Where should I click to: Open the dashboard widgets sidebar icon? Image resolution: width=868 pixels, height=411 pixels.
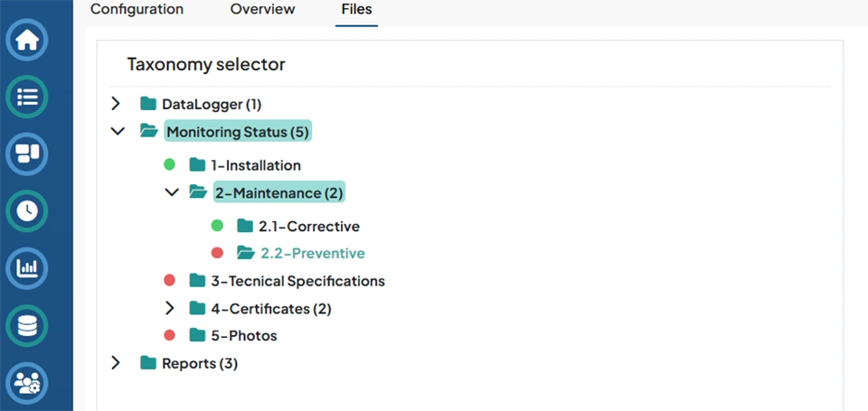pos(27,154)
